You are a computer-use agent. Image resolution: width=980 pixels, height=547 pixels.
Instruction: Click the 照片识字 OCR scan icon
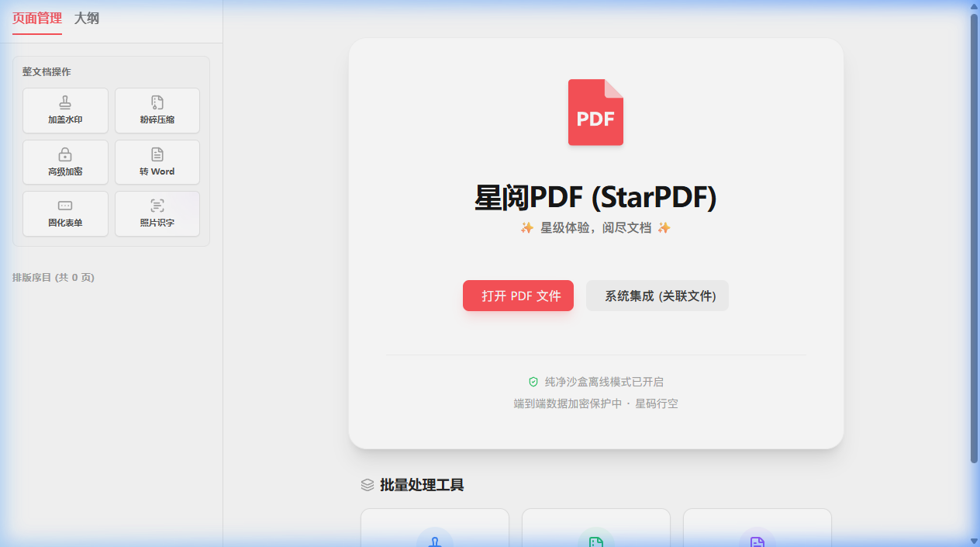tap(157, 206)
